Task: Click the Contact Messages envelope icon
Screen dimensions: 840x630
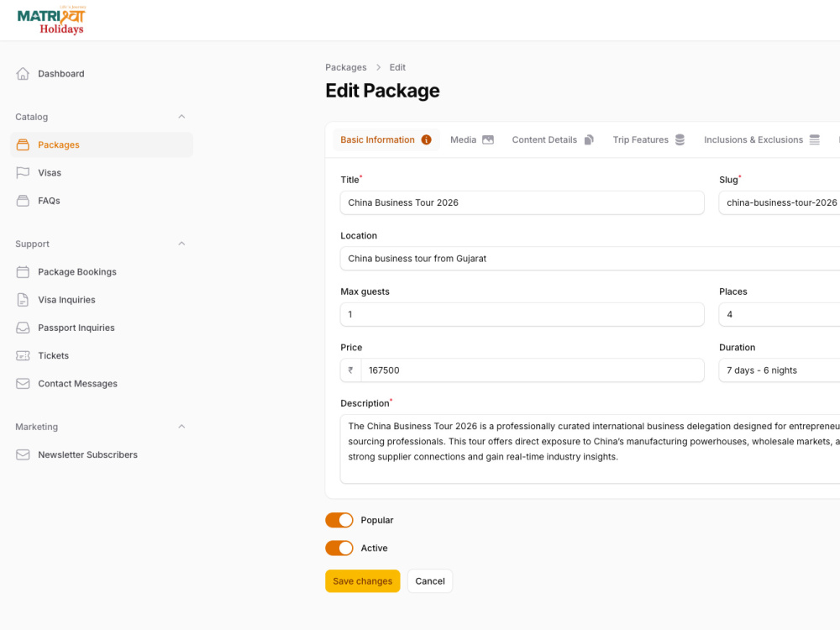Action: [23, 384]
